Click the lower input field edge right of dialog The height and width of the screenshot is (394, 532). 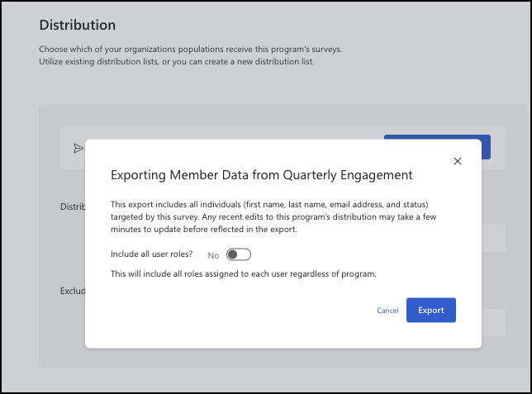[x=493, y=322]
